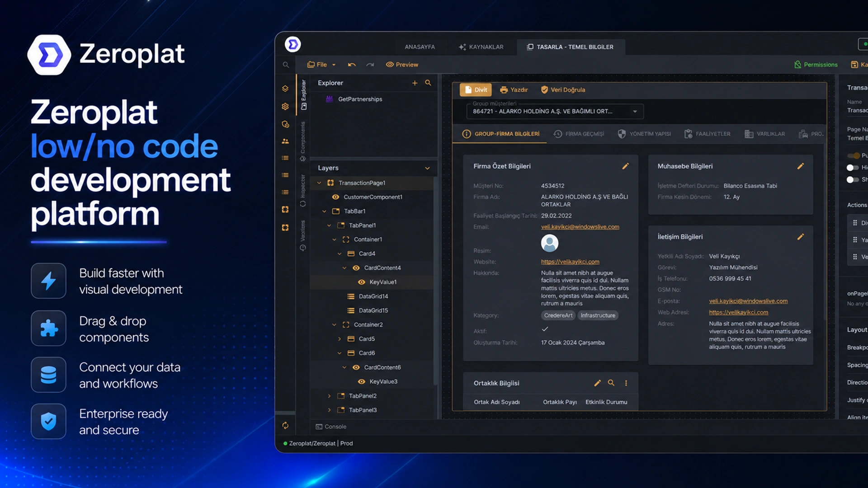Click the refresh sync icon at sidebar bottom
This screenshot has width=868, height=488.
pos(285,425)
